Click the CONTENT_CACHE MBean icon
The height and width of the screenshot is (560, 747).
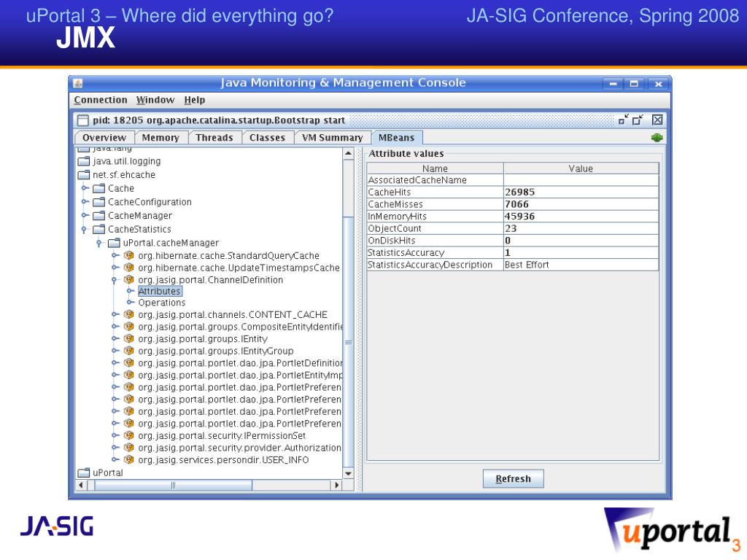(x=128, y=314)
